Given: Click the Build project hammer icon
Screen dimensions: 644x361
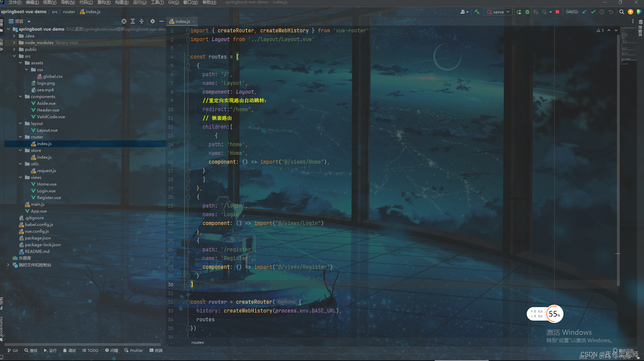Looking at the screenshot, I should (x=477, y=12).
